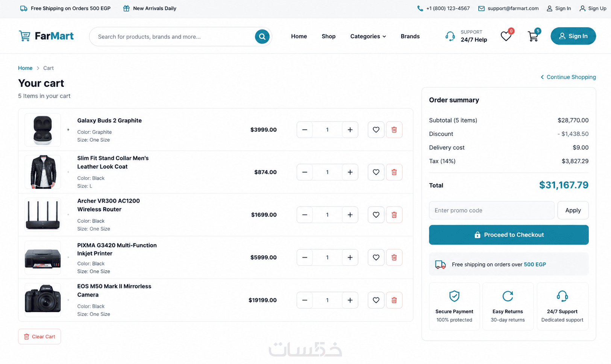The width and height of the screenshot is (611, 364).
Task: Click Home in the breadcrumb
Action: [x=25, y=68]
